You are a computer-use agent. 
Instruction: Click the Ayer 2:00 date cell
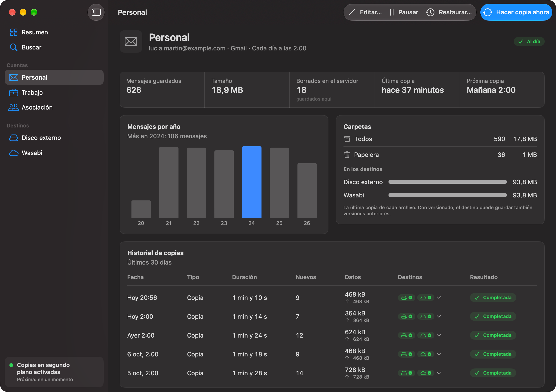point(141,335)
